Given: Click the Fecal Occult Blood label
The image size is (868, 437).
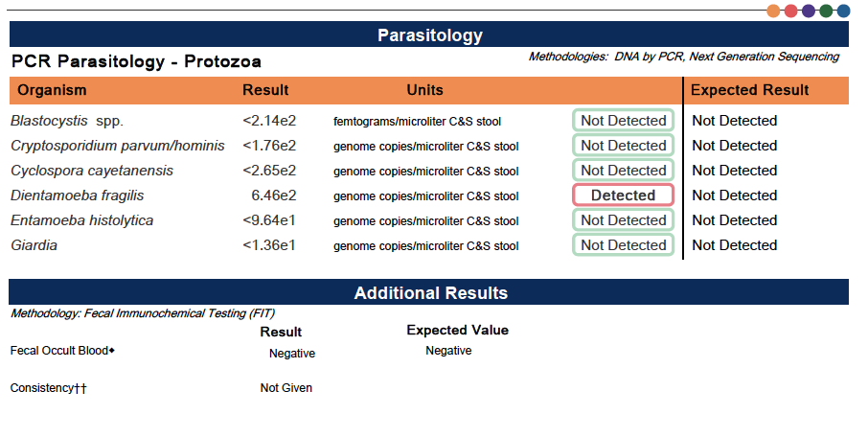Looking at the screenshot, I should (59, 351).
